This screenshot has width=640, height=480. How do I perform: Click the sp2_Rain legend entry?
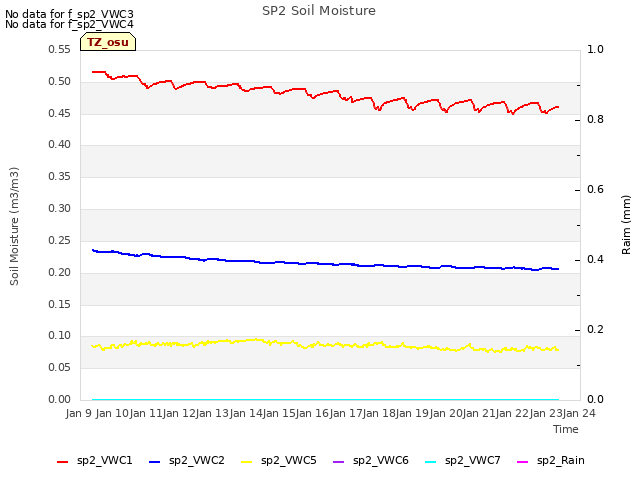pyautogui.click(x=551, y=461)
